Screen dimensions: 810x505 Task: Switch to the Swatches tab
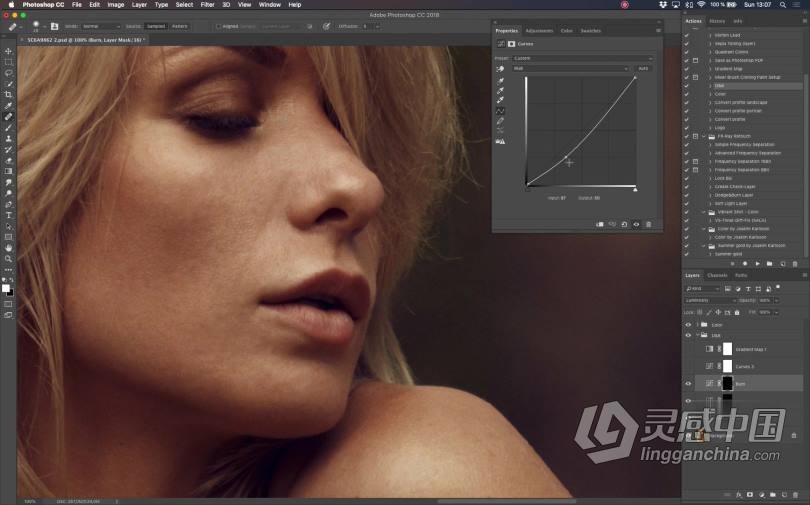590,31
